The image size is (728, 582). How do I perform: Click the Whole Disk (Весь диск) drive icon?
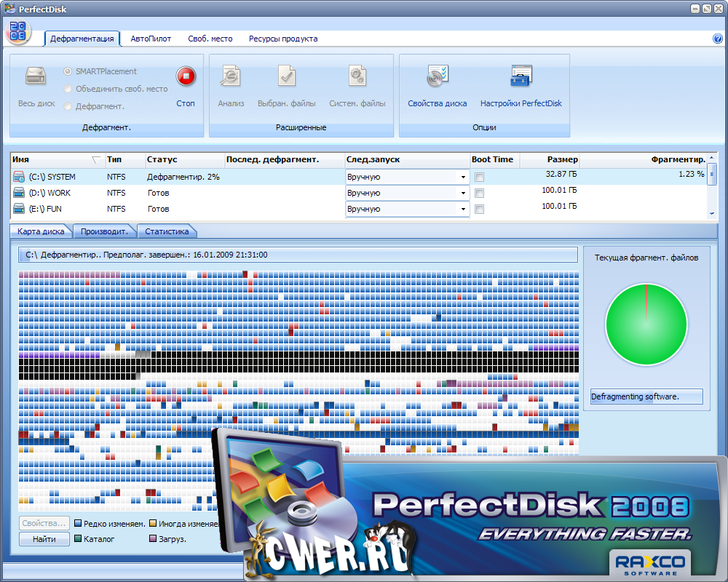click(36, 76)
